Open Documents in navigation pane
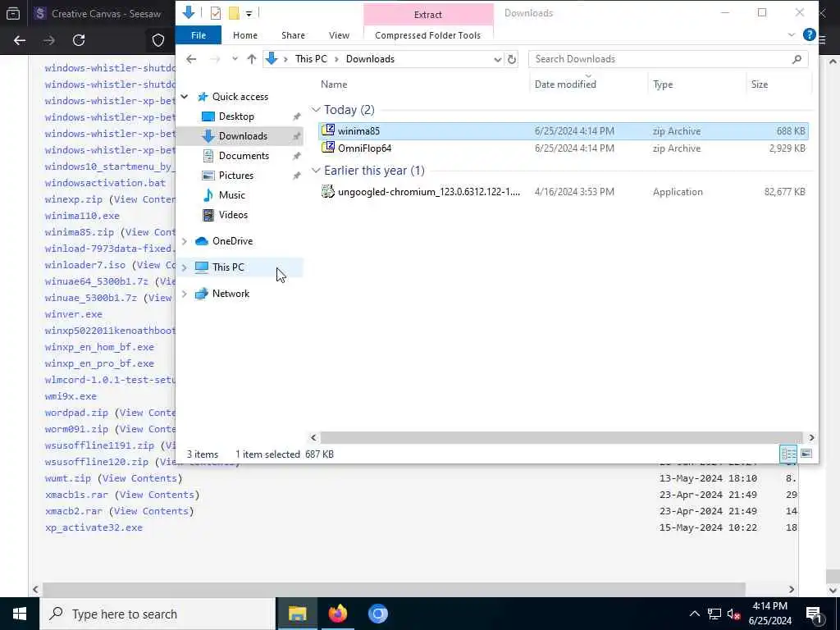 [x=244, y=156]
